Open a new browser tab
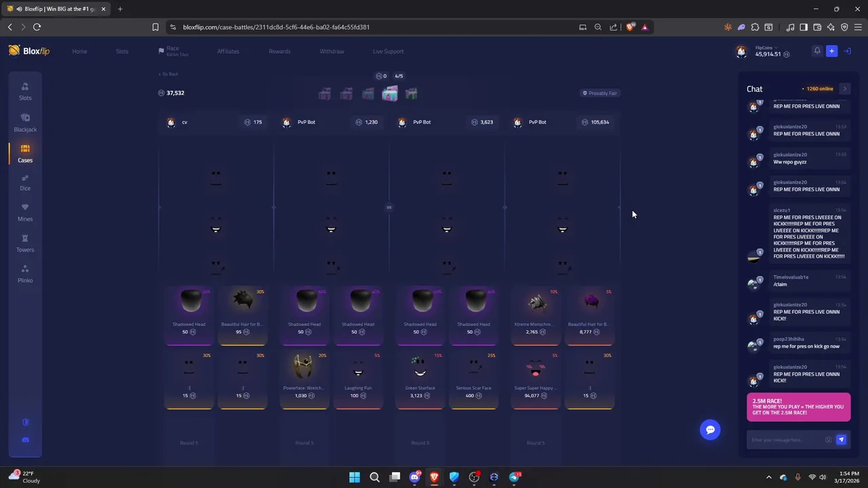The image size is (868, 488). click(120, 9)
